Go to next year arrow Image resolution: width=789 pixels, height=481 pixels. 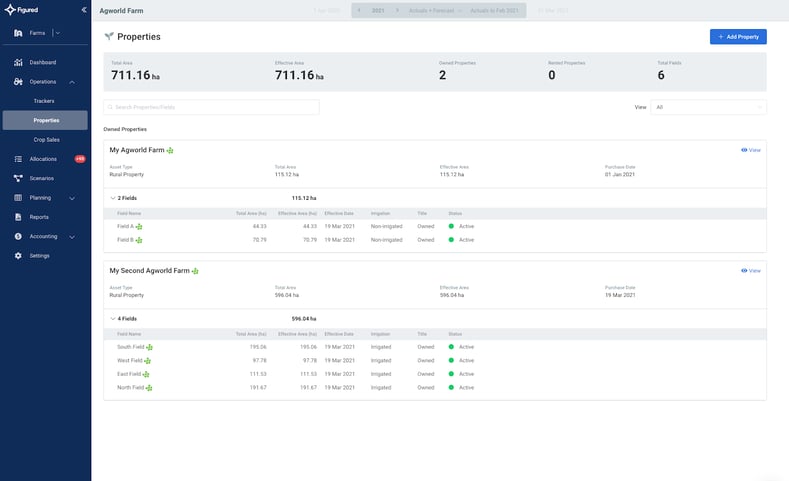pyautogui.click(x=397, y=11)
